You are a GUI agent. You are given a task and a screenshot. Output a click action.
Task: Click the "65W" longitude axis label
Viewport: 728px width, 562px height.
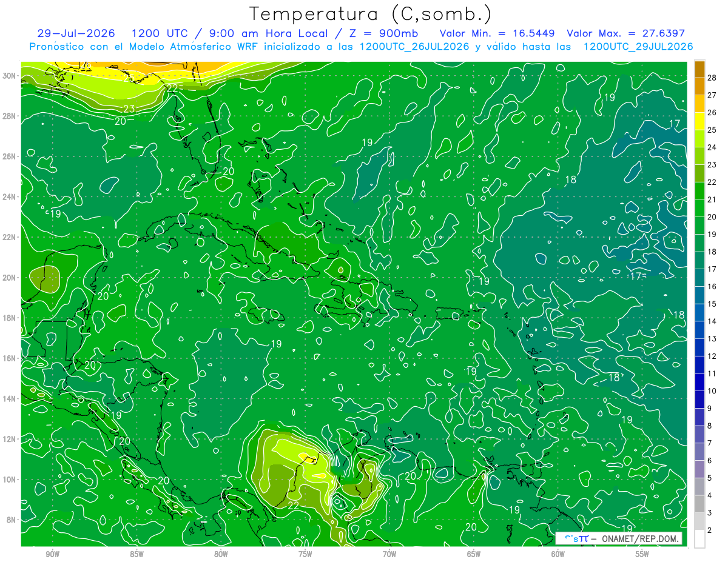[474, 554]
